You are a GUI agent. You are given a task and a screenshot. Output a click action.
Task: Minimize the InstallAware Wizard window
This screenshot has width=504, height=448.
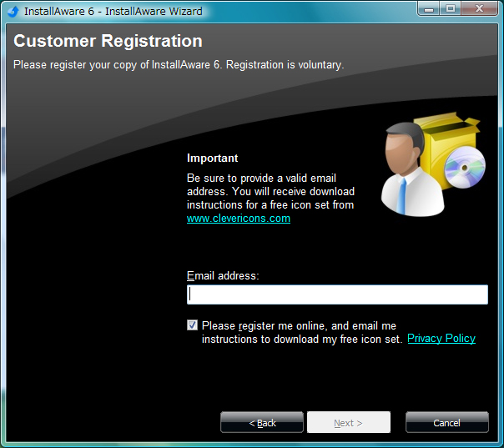point(428,9)
